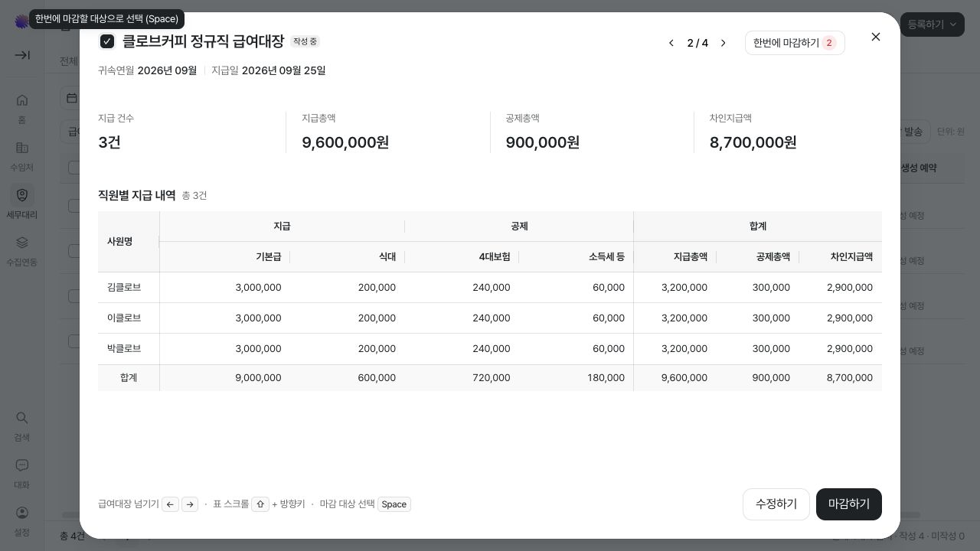The width and height of the screenshot is (980, 551).
Task: Open 대화 in the left sidebar
Action: [x=22, y=473]
